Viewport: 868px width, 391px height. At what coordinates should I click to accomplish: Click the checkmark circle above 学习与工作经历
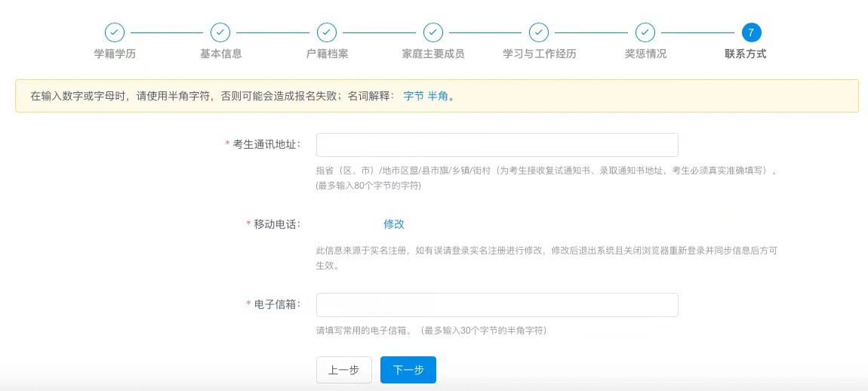point(539,32)
